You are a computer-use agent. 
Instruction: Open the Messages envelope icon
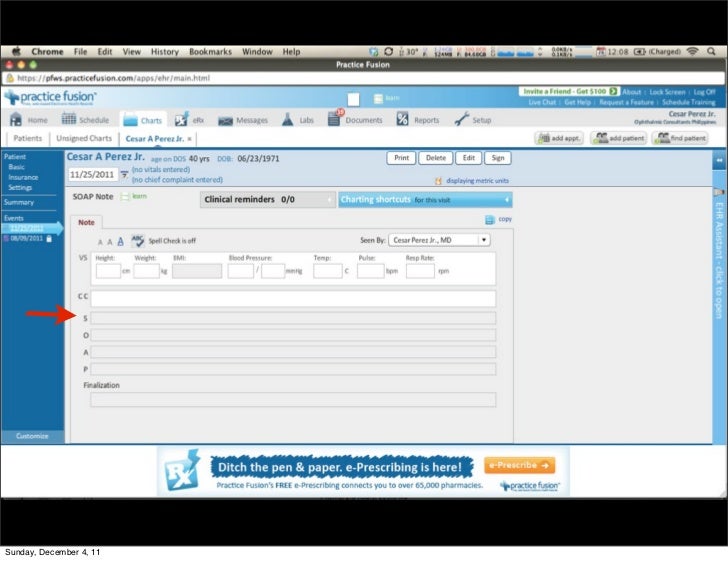tap(225, 121)
